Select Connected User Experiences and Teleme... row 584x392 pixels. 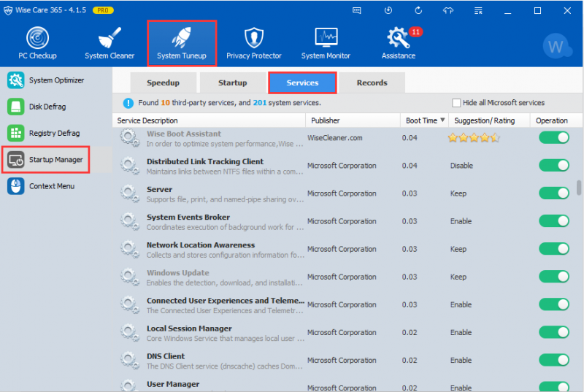[226, 305]
